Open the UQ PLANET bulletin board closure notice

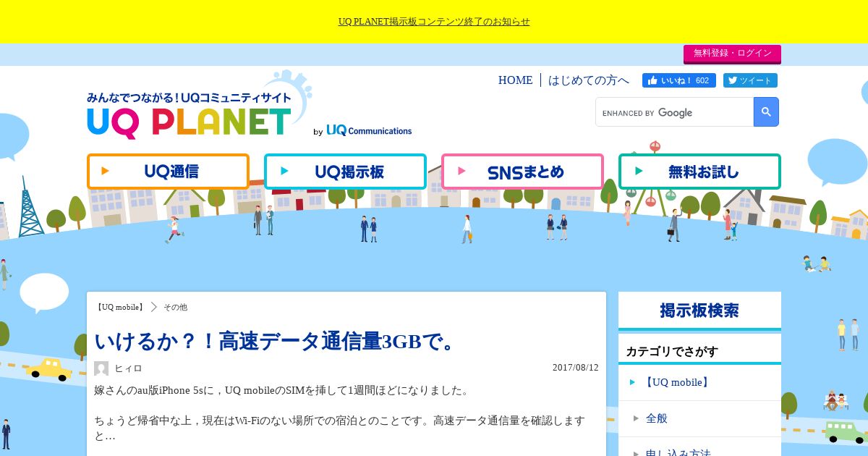click(434, 22)
